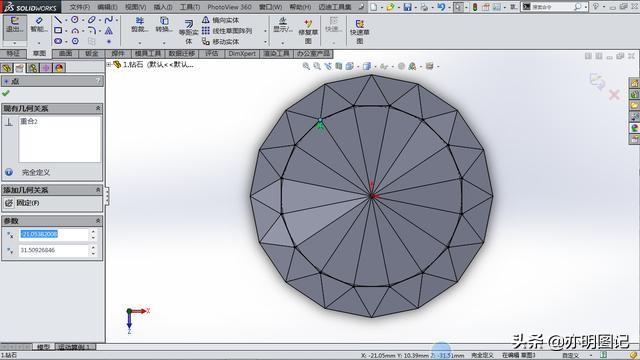Click the Zoom to Fit icon
This screenshot has width=640, height=360.
click(306, 66)
